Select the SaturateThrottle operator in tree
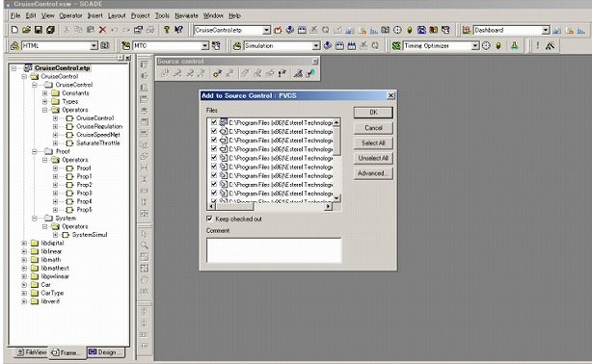The height and width of the screenshot is (364, 592). 98,143
